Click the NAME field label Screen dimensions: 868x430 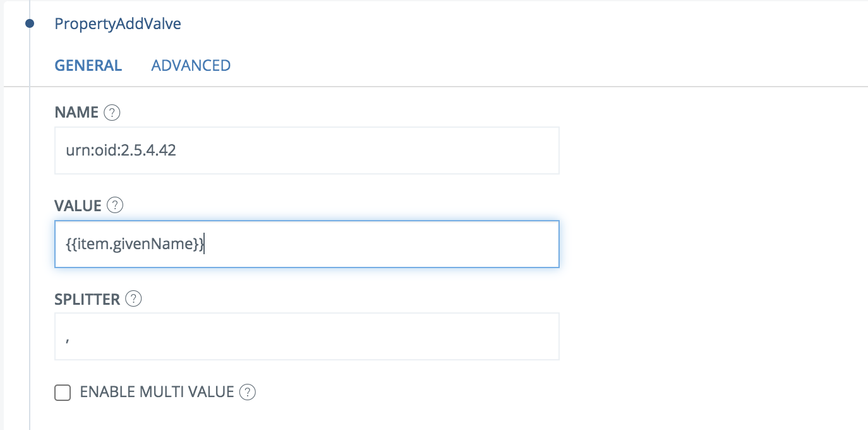[76, 113]
